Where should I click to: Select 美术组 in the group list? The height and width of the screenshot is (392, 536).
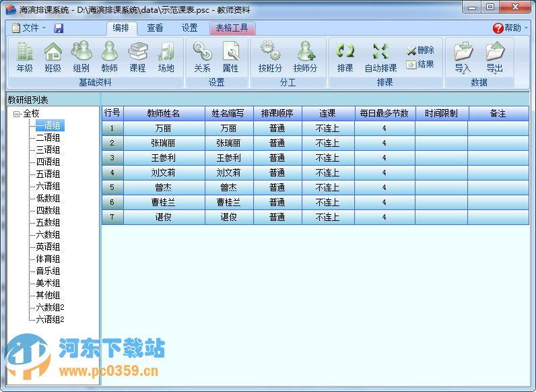pyautogui.click(x=48, y=284)
